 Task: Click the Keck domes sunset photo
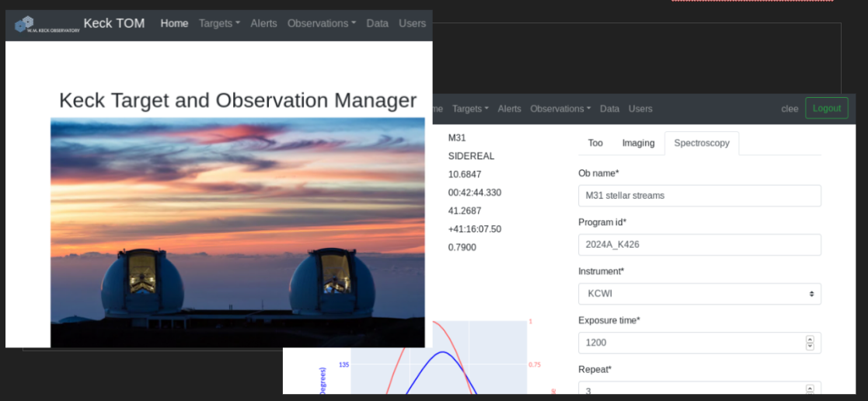[237, 232]
